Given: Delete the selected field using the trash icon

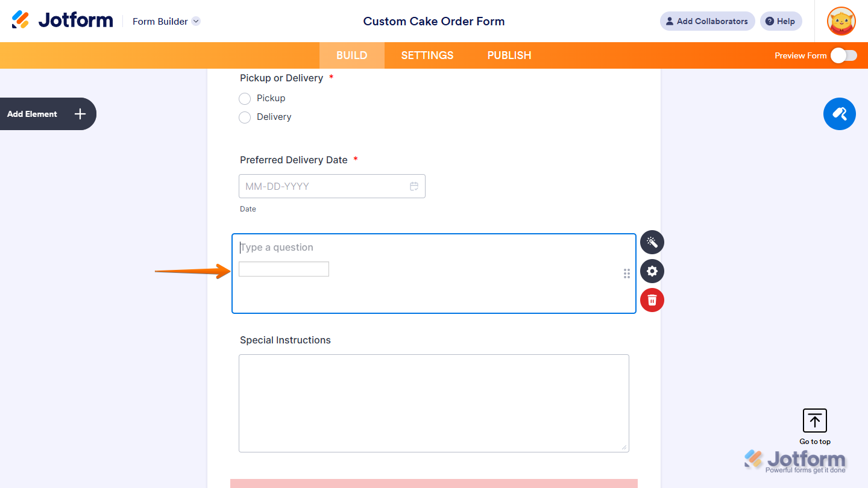Looking at the screenshot, I should click(x=652, y=299).
